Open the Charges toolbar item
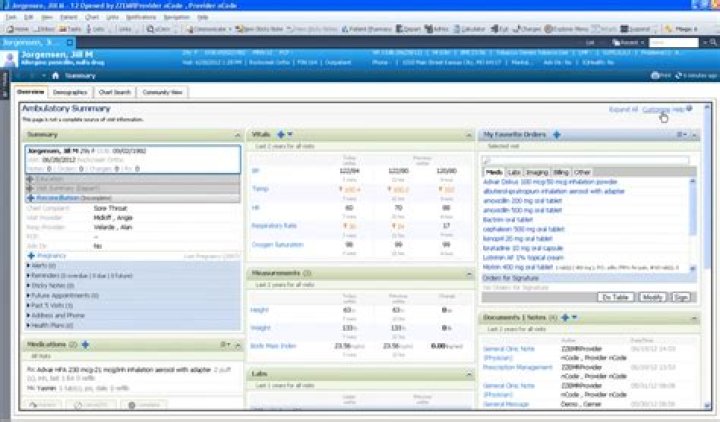 point(527,29)
